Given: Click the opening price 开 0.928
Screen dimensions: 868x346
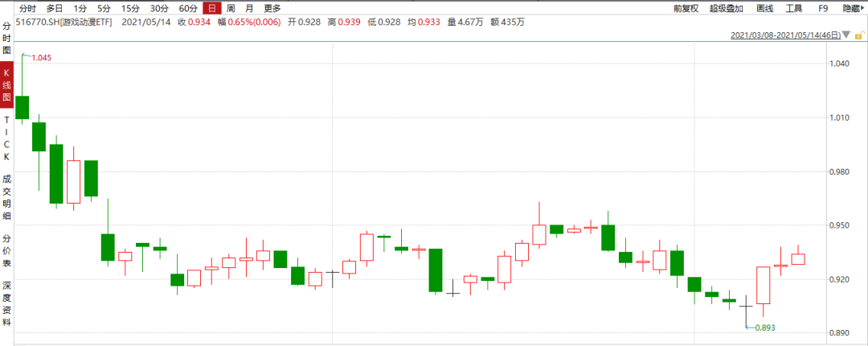Looking at the screenshot, I should pyautogui.click(x=303, y=23).
